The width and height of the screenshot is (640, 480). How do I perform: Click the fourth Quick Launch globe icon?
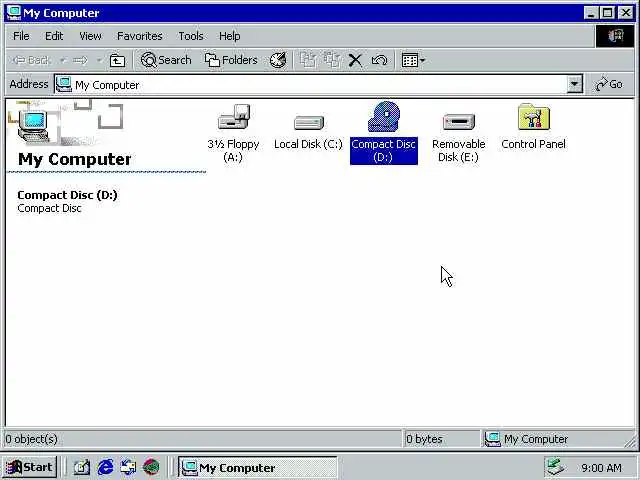151,467
